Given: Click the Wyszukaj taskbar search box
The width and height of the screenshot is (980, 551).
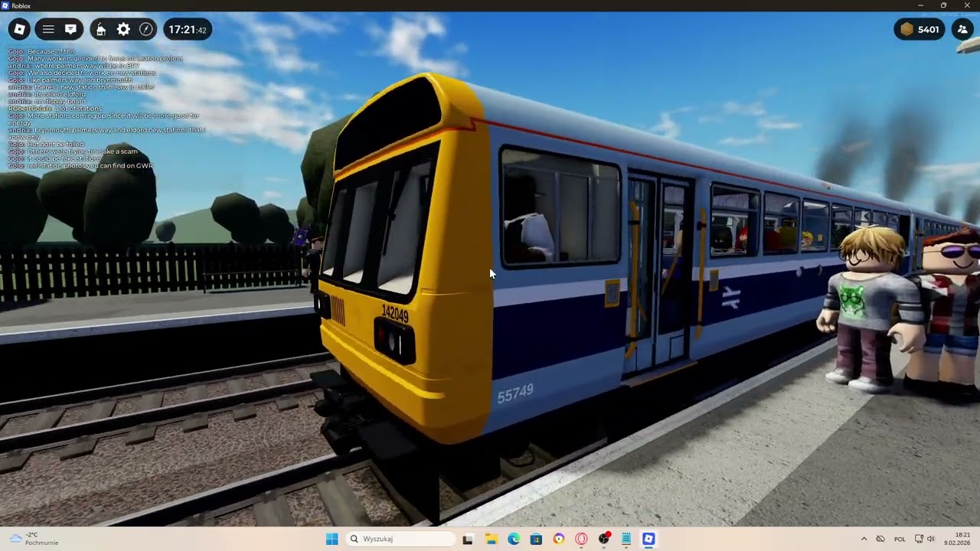Looking at the screenshot, I should pyautogui.click(x=400, y=539).
